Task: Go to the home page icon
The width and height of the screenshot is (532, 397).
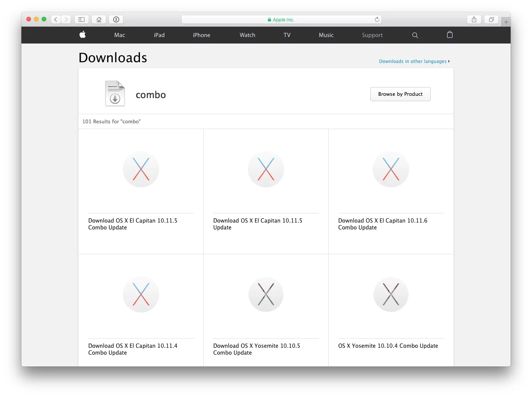Action: click(99, 19)
